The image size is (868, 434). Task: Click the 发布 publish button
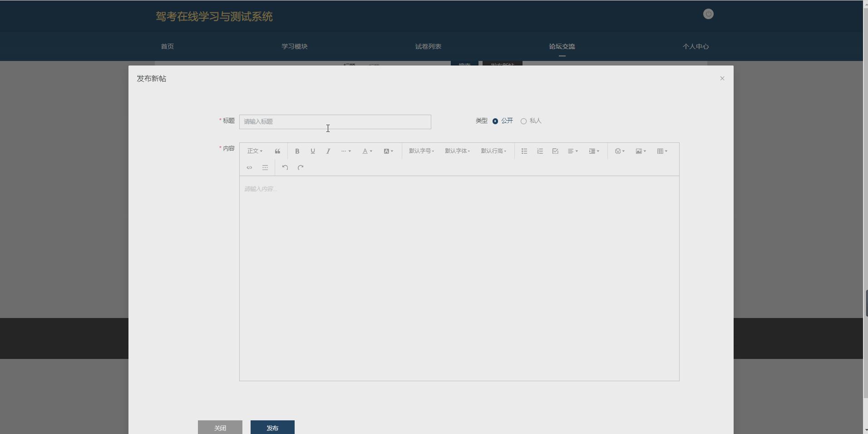[x=271, y=427]
